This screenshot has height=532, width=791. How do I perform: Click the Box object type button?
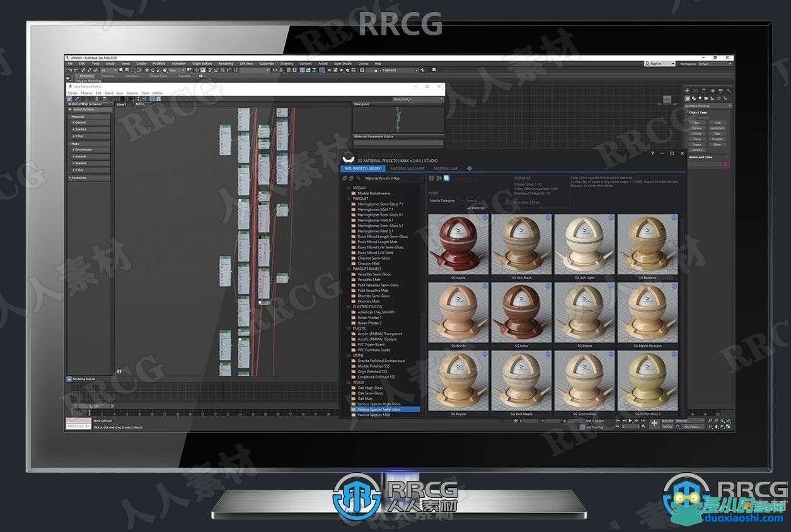point(696,123)
